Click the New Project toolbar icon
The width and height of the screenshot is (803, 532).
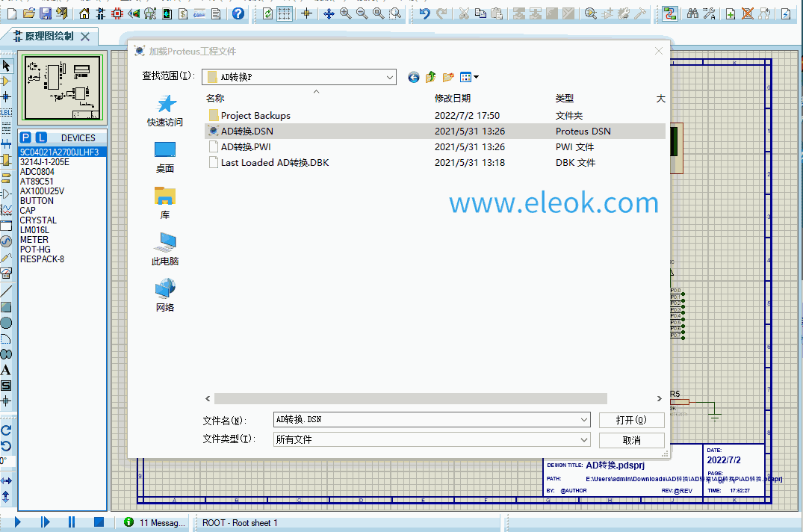pyautogui.click(x=11, y=14)
